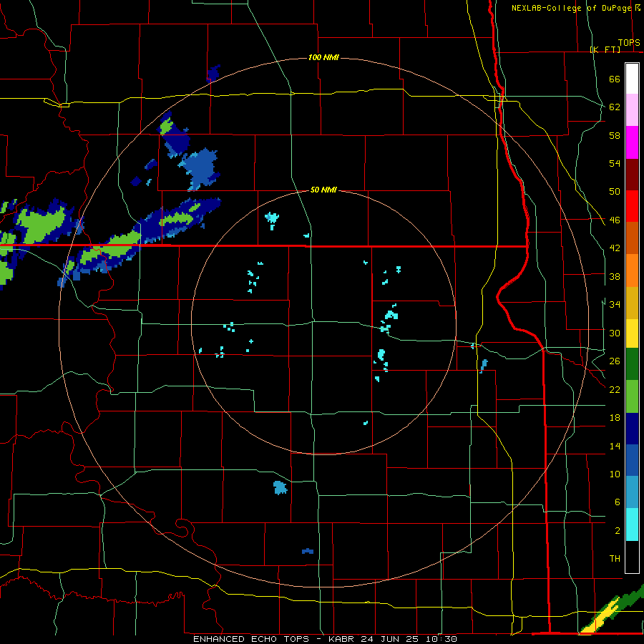The image size is (644, 644).
Task: Click the 2 value on the legend
Action: tap(617, 531)
